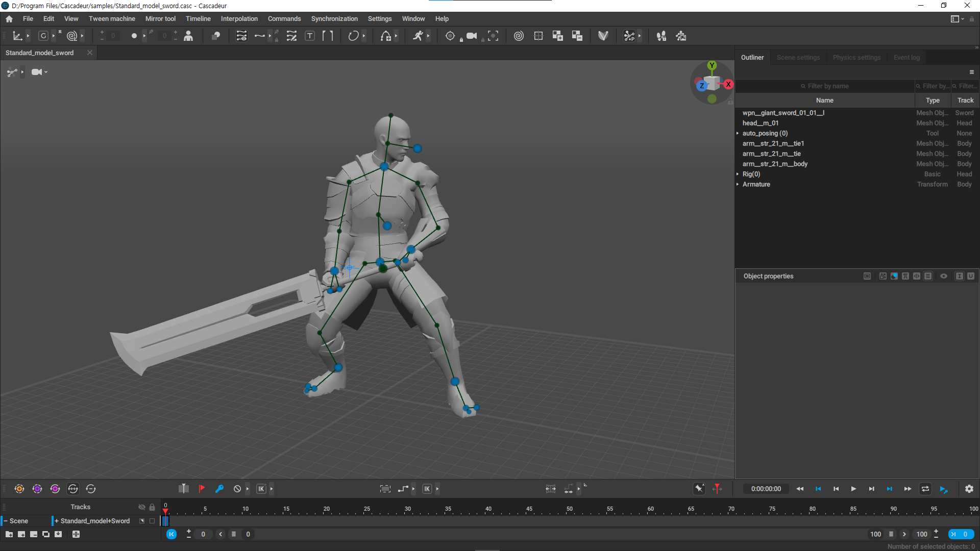Image resolution: width=980 pixels, height=551 pixels.
Task: Toggle the tracks lock icon
Action: tap(152, 507)
